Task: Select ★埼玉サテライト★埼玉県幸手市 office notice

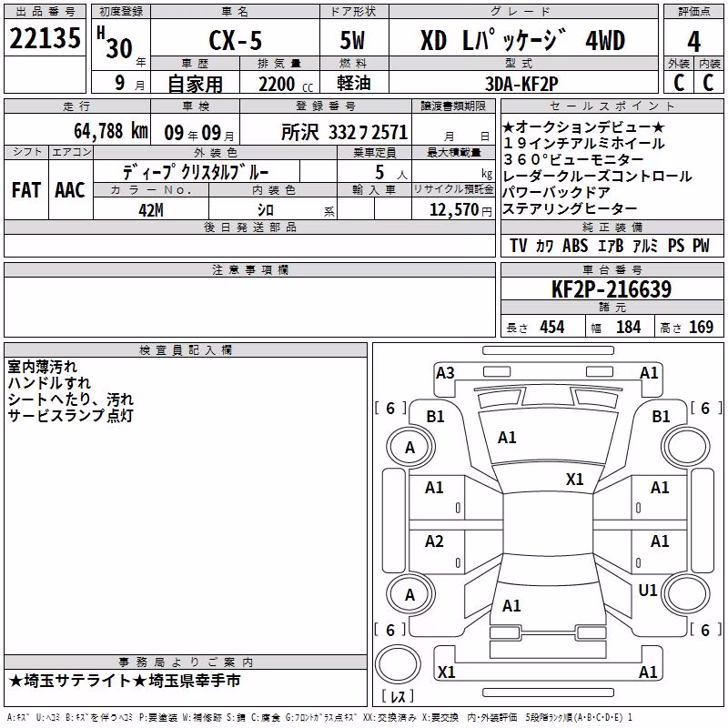Action: pos(125,681)
